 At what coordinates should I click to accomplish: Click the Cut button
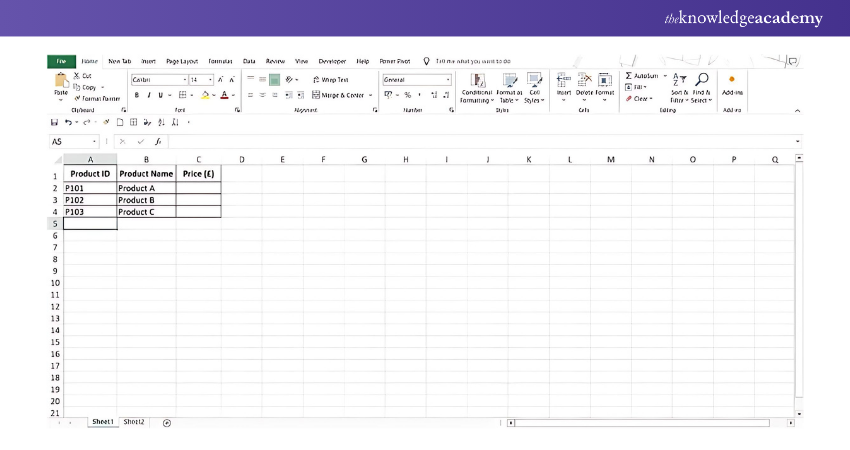click(86, 76)
